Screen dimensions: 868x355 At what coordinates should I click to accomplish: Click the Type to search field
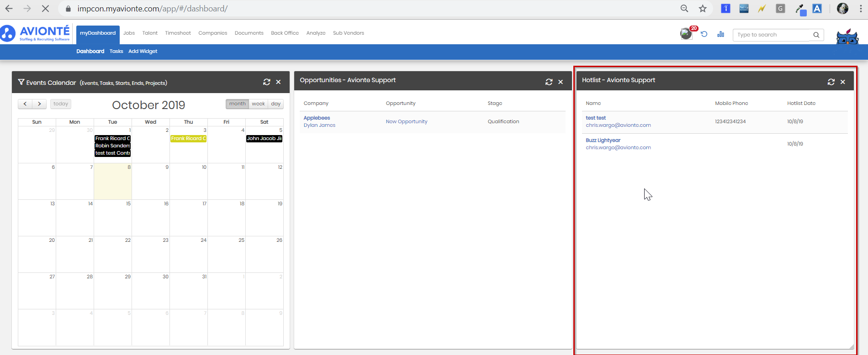(772, 35)
